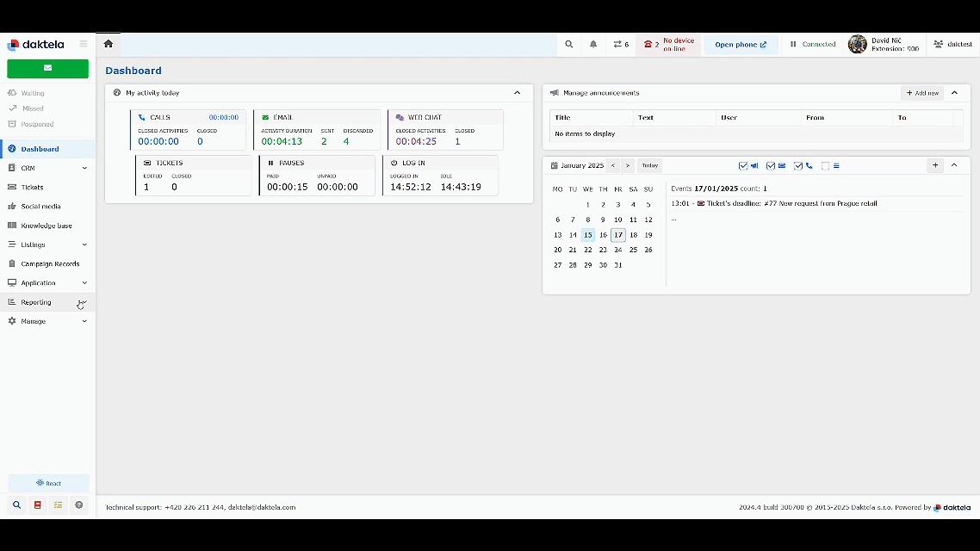Open Tickets from the sidebar
Image resolution: width=980 pixels, height=551 pixels.
coord(32,187)
